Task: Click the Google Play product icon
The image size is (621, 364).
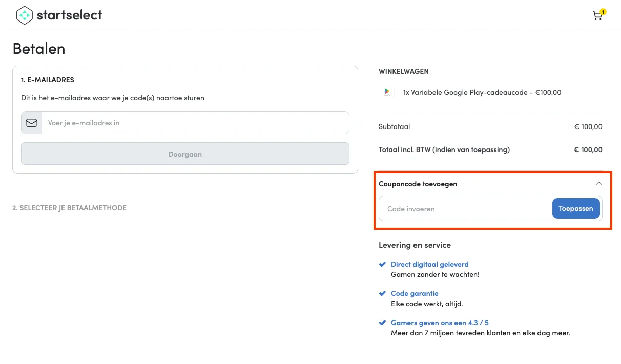Action: click(x=387, y=93)
